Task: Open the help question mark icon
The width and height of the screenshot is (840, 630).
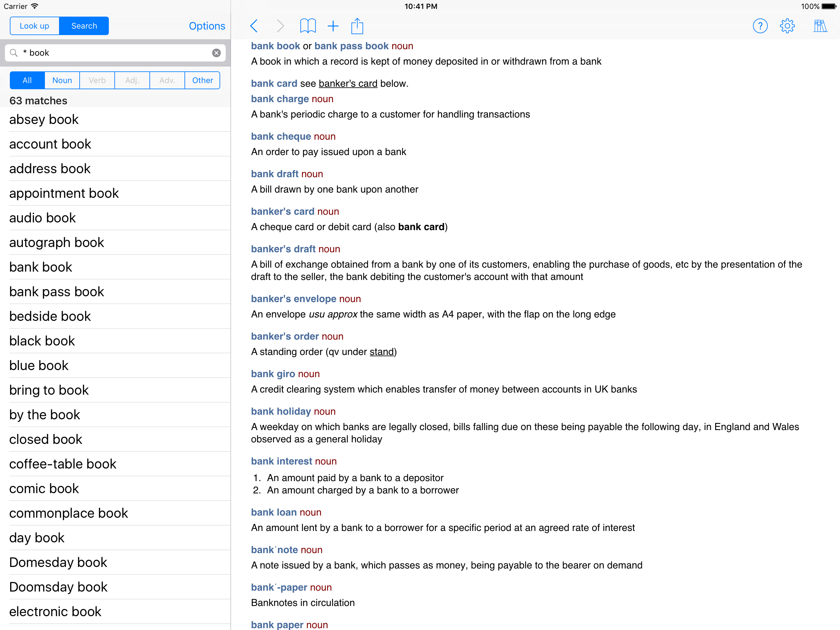Action: (760, 26)
